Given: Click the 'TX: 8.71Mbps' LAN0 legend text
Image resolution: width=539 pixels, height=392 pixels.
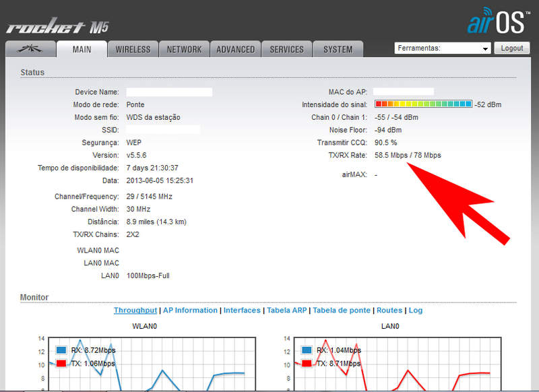Looking at the screenshot, I should (x=339, y=364).
